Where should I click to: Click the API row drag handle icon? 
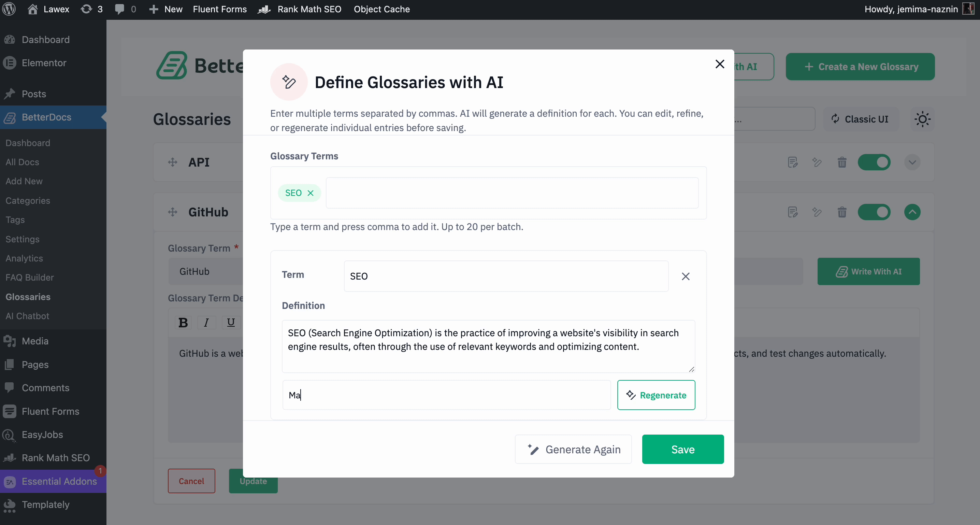[x=173, y=162]
